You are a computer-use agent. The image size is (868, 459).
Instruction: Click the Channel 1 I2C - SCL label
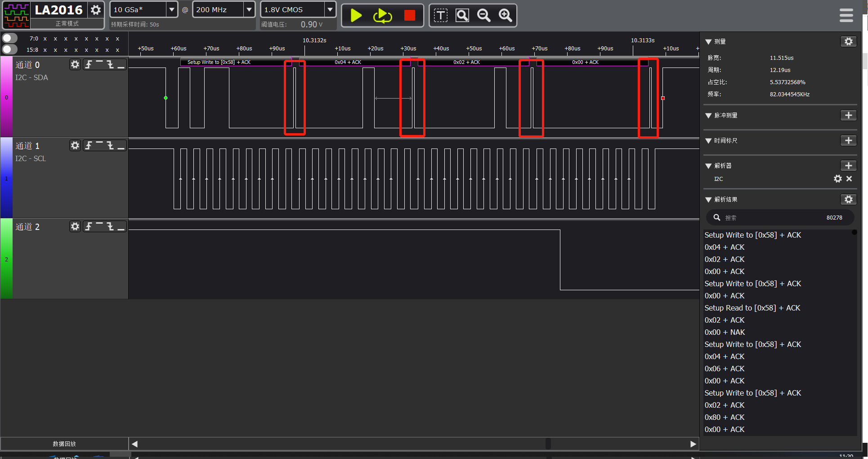click(x=31, y=158)
